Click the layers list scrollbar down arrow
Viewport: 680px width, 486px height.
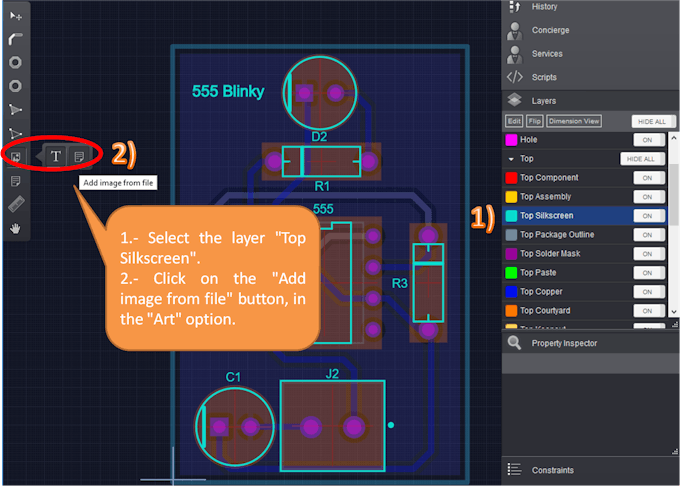pos(673,312)
